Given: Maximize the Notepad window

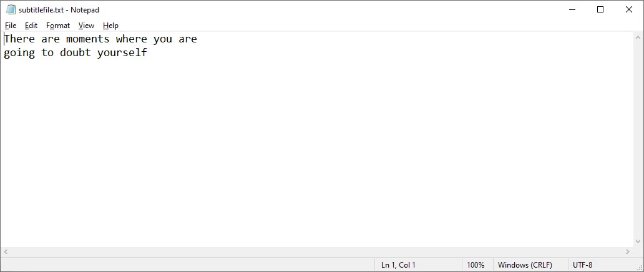Looking at the screenshot, I should point(600,9).
